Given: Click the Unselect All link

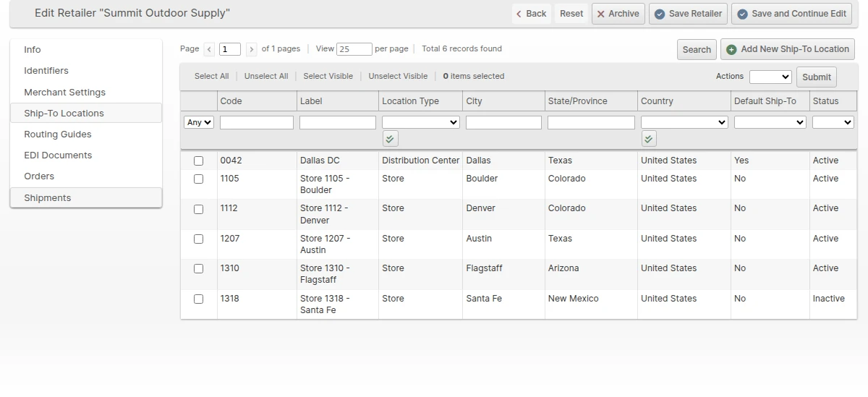Looking at the screenshot, I should (266, 76).
